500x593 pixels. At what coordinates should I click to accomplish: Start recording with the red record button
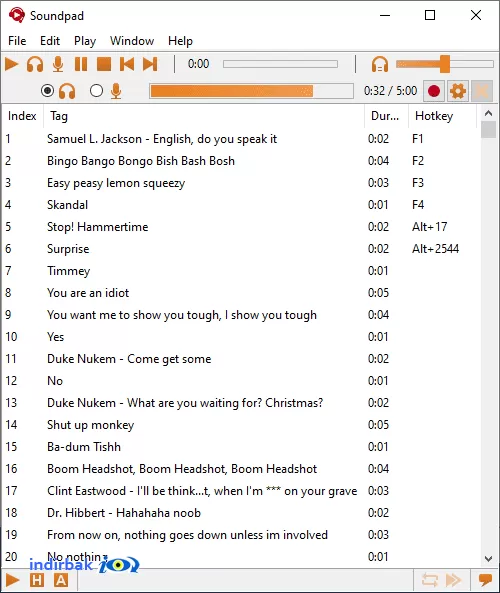click(x=433, y=91)
